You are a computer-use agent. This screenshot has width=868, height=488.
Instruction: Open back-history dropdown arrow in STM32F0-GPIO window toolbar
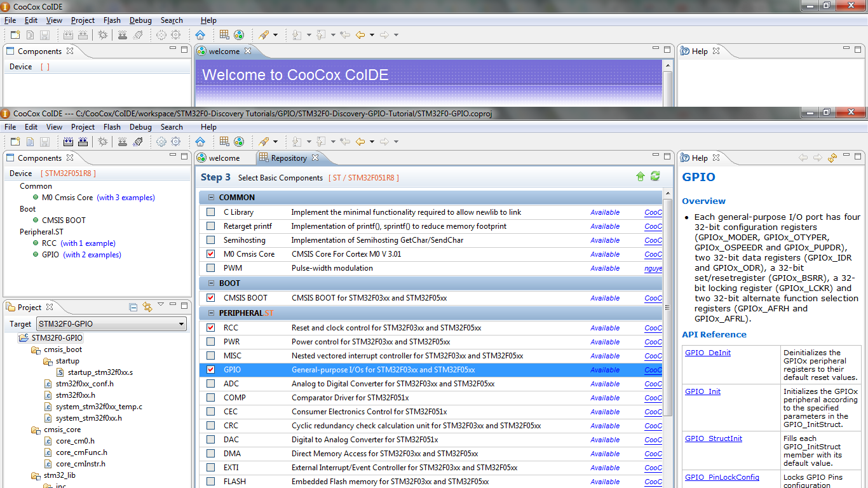[372, 142]
